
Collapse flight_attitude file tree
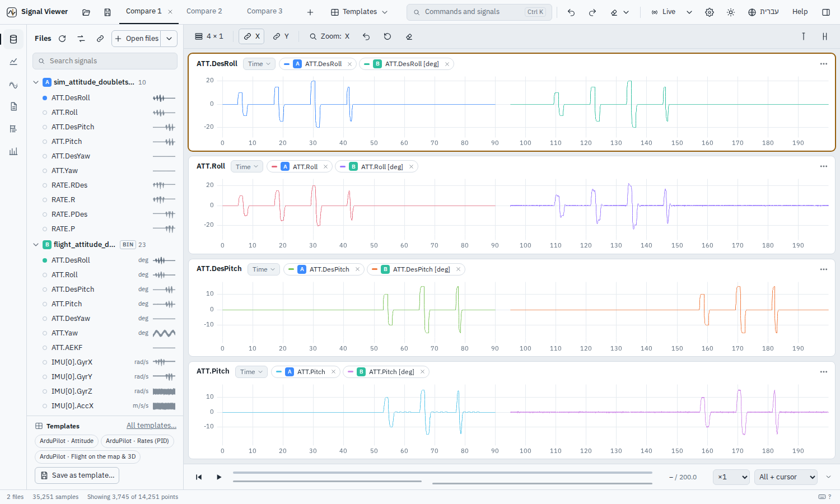(x=36, y=245)
